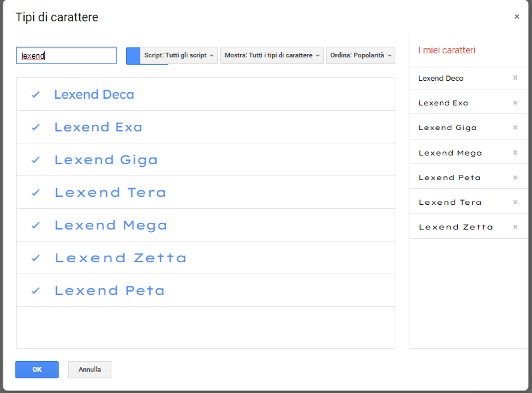
Task: Remove Lexend Giga from My fonts list
Action: (515, 127)
